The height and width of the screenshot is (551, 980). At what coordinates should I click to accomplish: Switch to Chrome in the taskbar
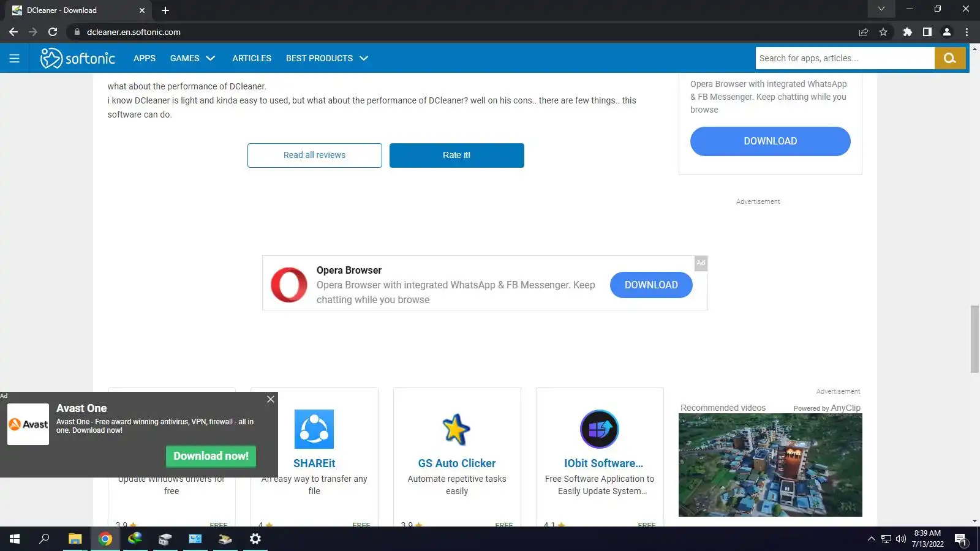pos(105,539)
